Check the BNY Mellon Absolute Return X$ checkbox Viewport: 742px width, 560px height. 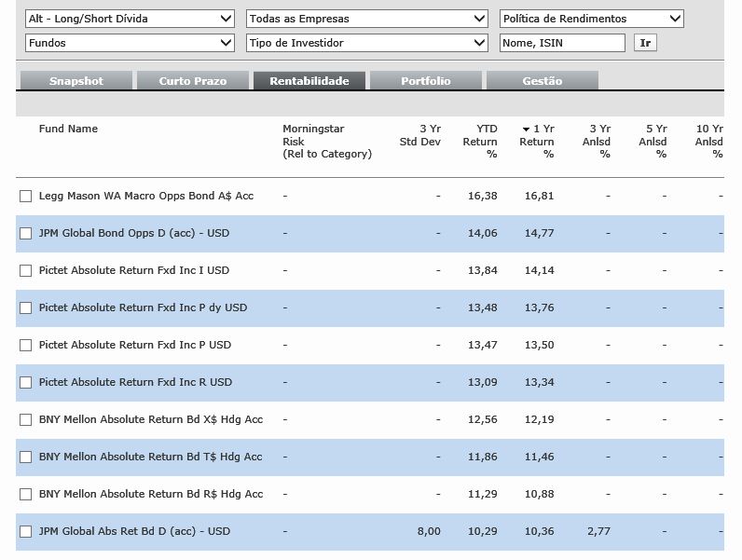coord(25,420)
